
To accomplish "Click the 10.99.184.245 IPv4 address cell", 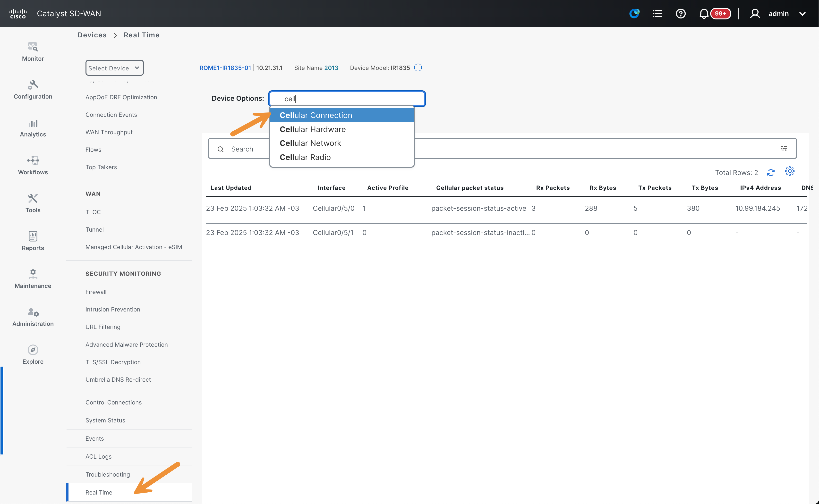I will coord(758,208).
